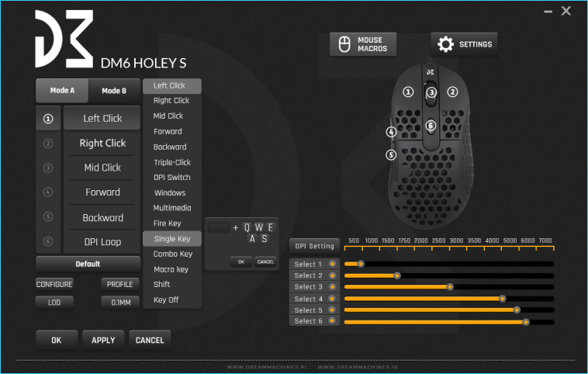Toggle Select 3 DPI level indicator
The width and height of the screenshot is (588, 374).
click(332, 287)
